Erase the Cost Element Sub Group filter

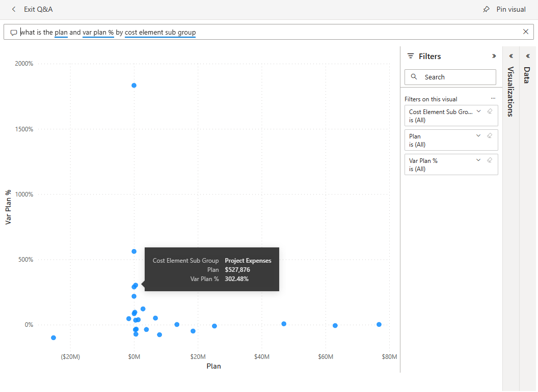[490, 111]
